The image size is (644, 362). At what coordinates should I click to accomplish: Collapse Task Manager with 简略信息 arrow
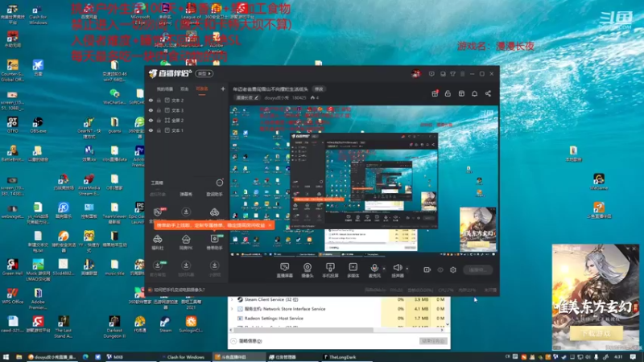(233, 341)
